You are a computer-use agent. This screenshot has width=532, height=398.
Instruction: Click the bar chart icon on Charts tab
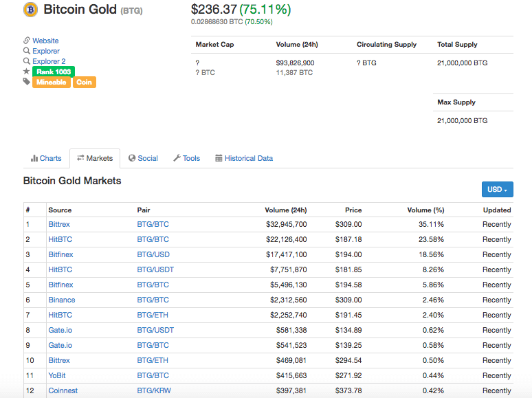click(x=34, y=158)
